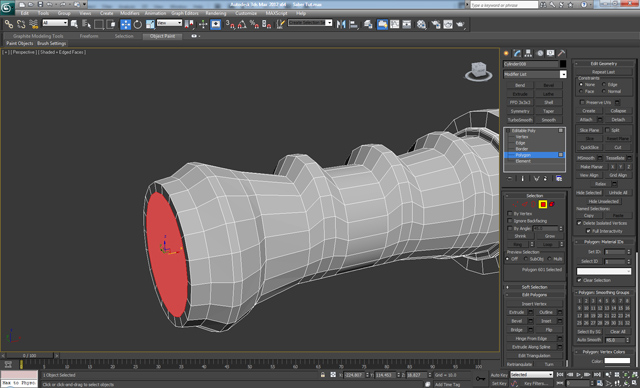This screenshot has width=640, height=388.
Task: Uncheck the Full Interactivity checkbox
Action: [x=588, y=231]
